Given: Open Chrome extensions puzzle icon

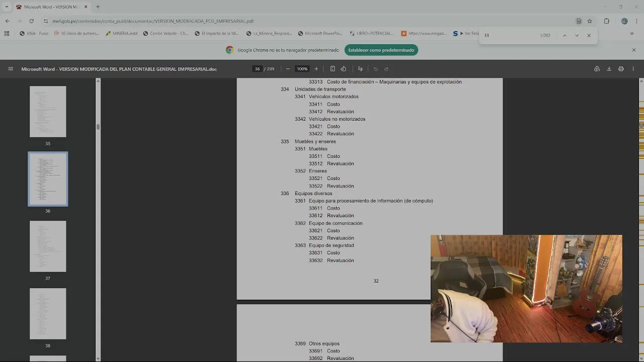Looking at the screenshot, I should [x=606, y=21].
